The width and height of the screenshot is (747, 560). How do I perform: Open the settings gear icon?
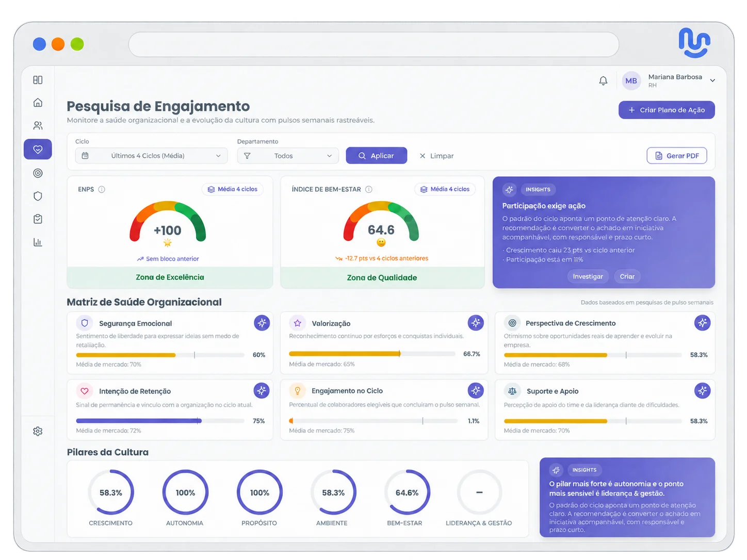point(38,431)
